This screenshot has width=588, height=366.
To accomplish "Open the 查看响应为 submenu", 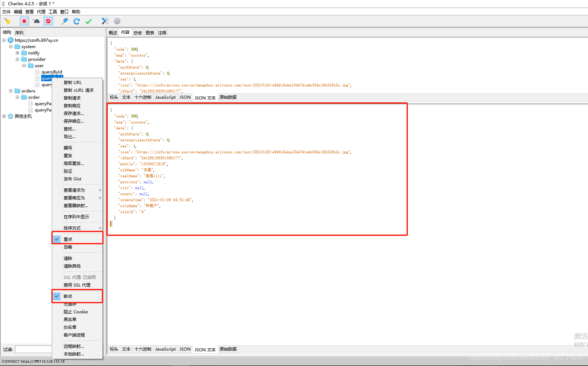I will pos(77,198).
